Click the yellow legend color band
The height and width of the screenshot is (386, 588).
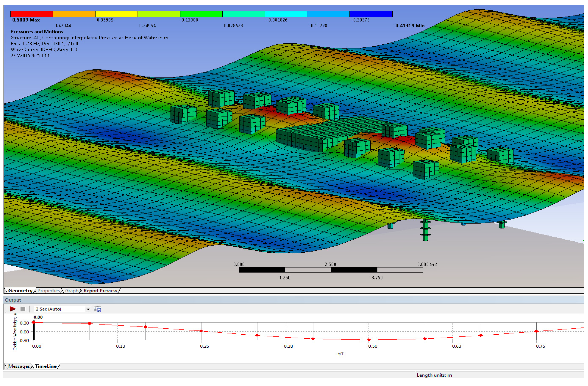coord(116,14)
